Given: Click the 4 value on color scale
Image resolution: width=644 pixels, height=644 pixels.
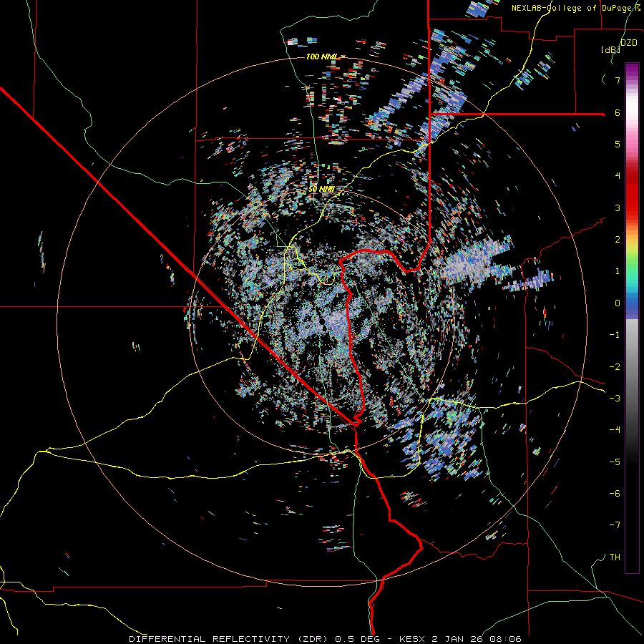Looking at the screenshot, I should click(x=618, y=176).
